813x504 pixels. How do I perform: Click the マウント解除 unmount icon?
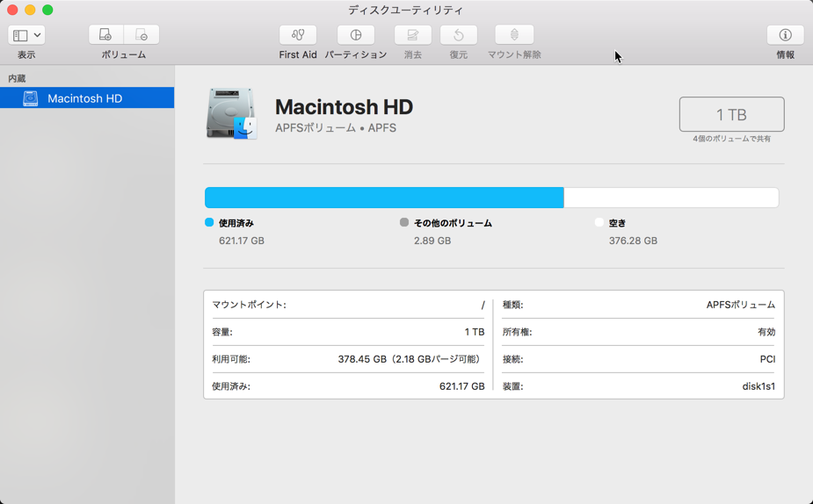[514, 35]
